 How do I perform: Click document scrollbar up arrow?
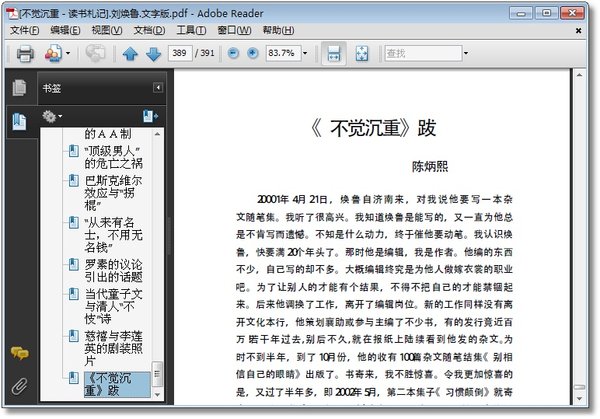(x=579, y=75)
